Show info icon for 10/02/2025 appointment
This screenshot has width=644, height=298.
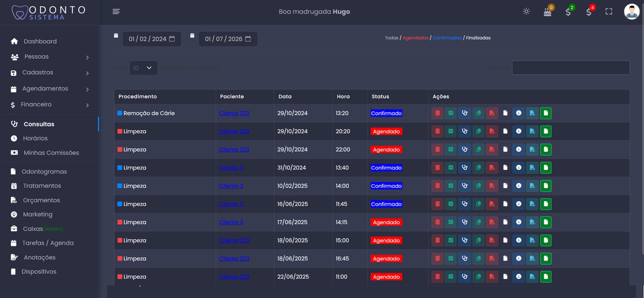coord(519,186)
